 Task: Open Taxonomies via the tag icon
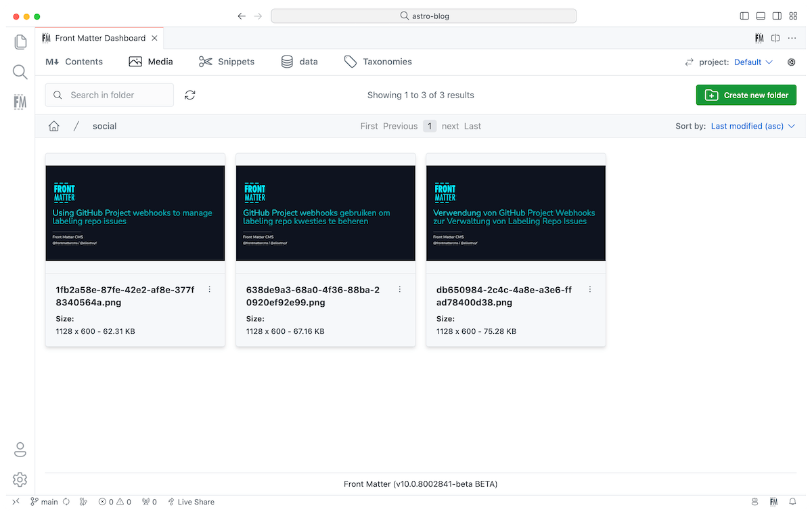[x=351, y=62]
